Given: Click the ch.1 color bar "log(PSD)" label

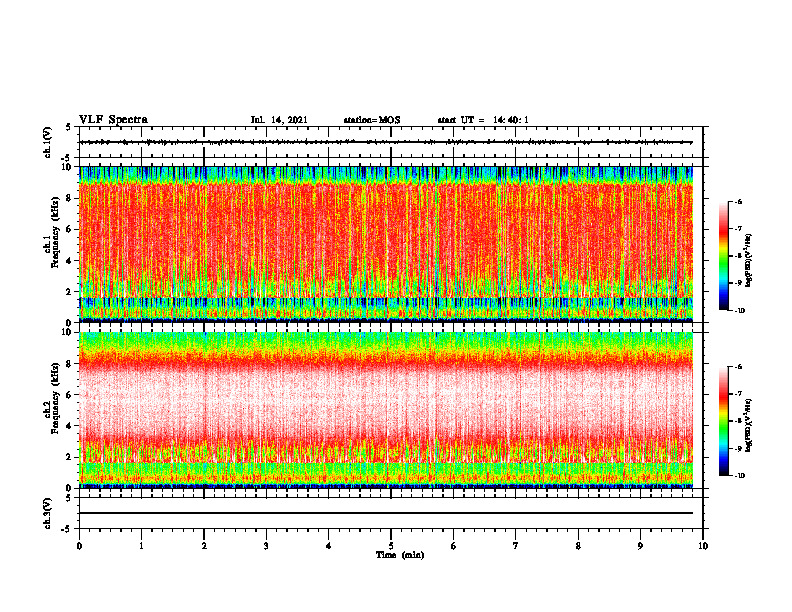Looking at the screenshot, I should tap(749, 260).
